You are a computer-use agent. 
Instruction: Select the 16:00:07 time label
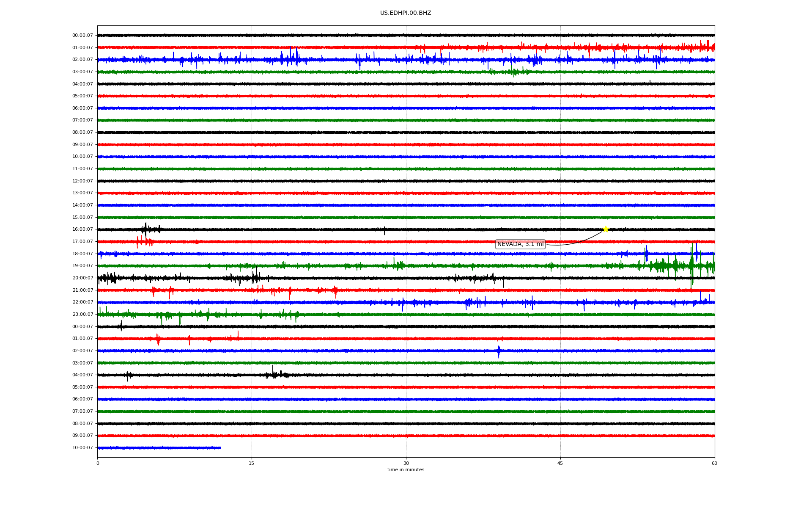[82, 229]
